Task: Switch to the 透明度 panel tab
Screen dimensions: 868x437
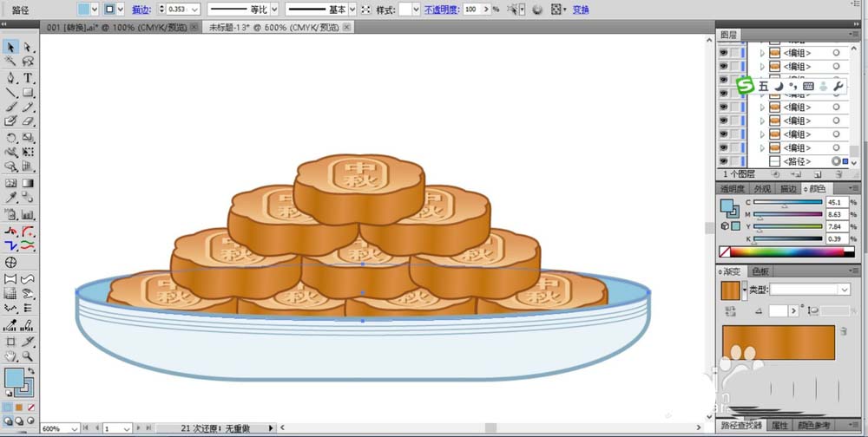Action: coord(733,189)
